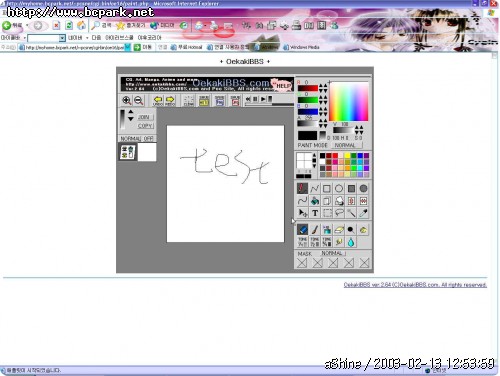This screenshot has width=500, height=376.
Task: Pick the yellow swatch in the palette
Action: tap(348, 156)
